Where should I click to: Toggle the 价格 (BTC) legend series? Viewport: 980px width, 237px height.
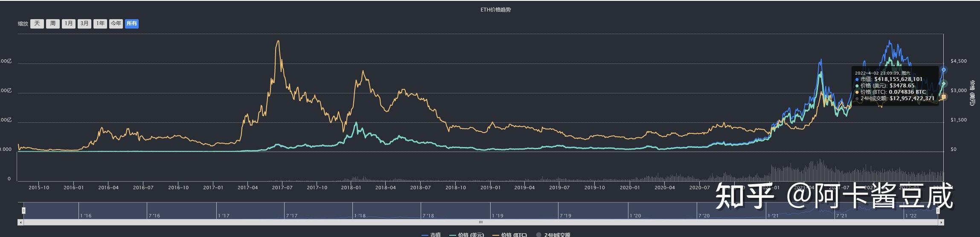point(510,234)
